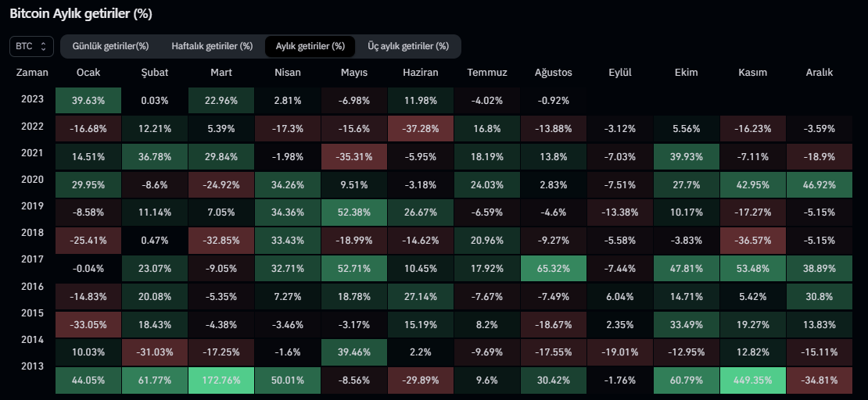Select the Aylık getiriler (%) tab
This screenshot has height=400, width=868.
[310, 46]
